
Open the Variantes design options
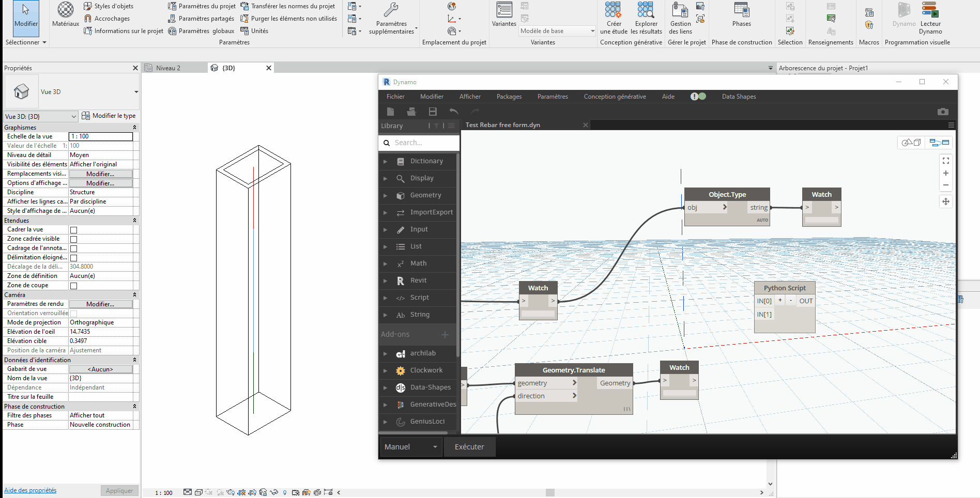point(504,14)
